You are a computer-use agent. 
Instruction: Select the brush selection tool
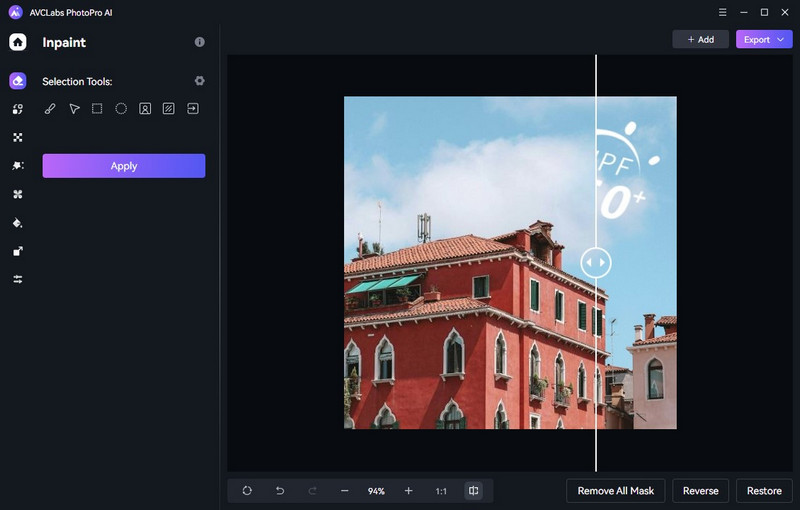pyautogui.click(x=50, y=109)
